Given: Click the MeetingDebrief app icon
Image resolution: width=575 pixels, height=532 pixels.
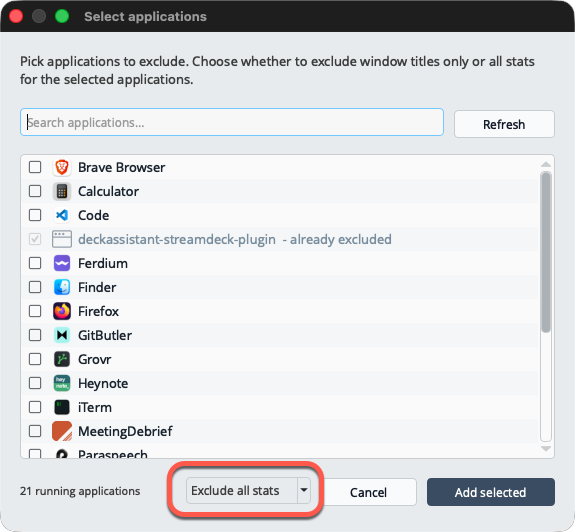Looking at the screenshot, I should (x=62, y=431).
